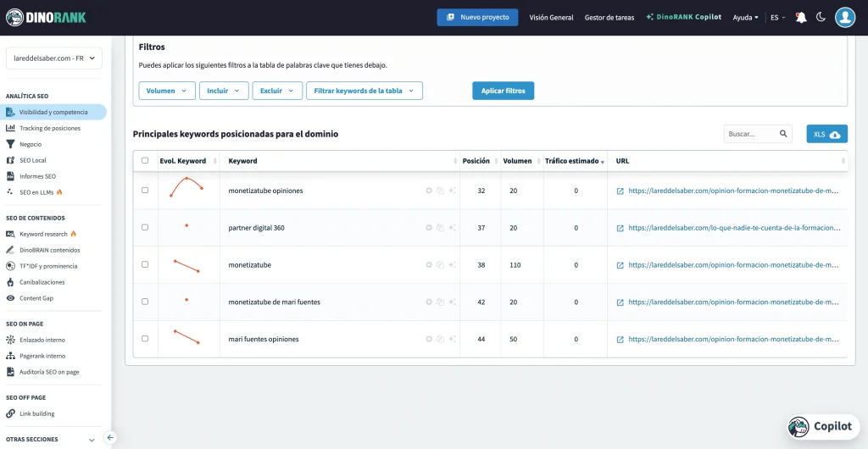Check the 'mari fuentes opiniones' row
The image size is (868, 449).
(145, 338)
